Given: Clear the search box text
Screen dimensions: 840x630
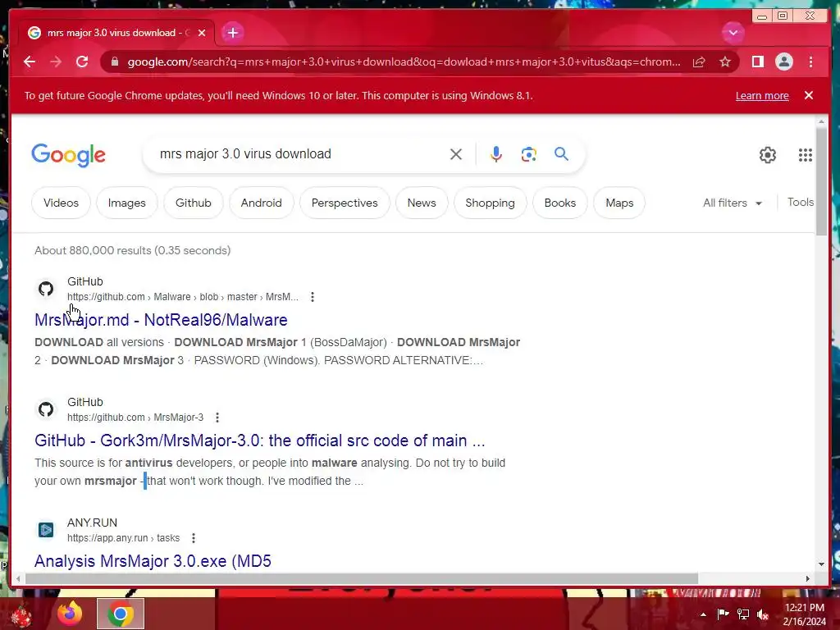Looking at the screenshot, I should click(456, 154).
